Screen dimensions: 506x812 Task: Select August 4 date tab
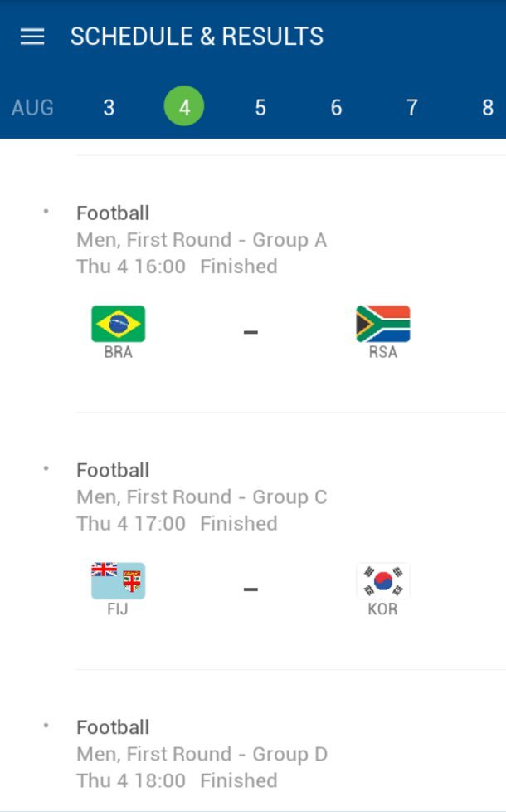(x=184, y=107)
